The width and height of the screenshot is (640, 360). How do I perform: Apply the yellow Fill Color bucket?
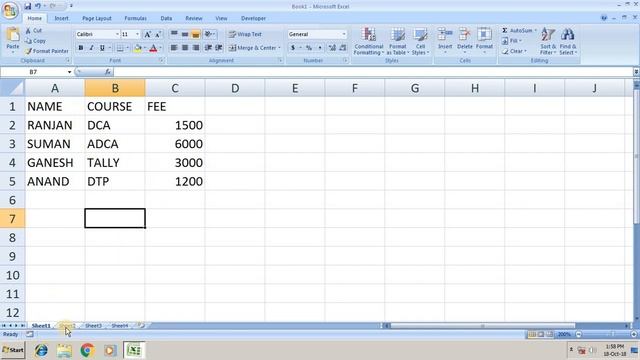tap(138, 48)
